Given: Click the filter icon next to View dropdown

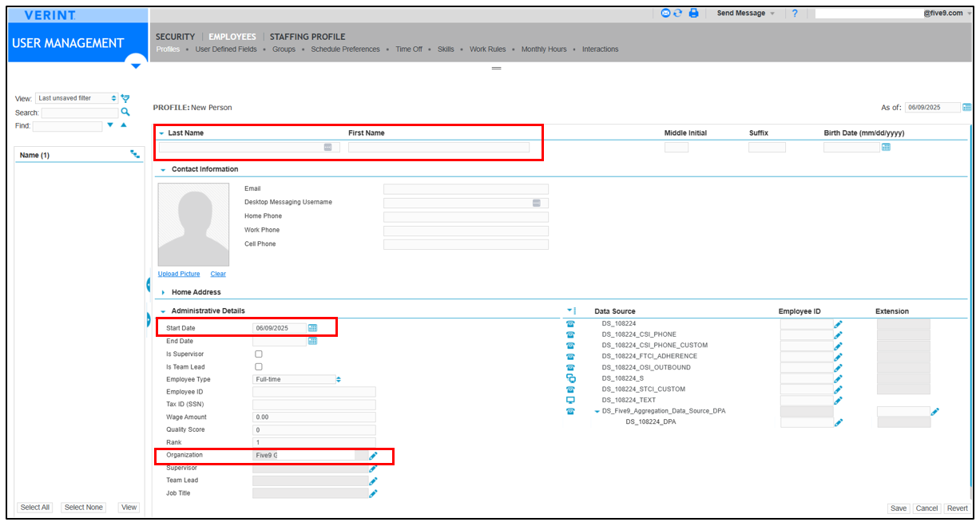Looking at the screenshot, I should 125,98.
